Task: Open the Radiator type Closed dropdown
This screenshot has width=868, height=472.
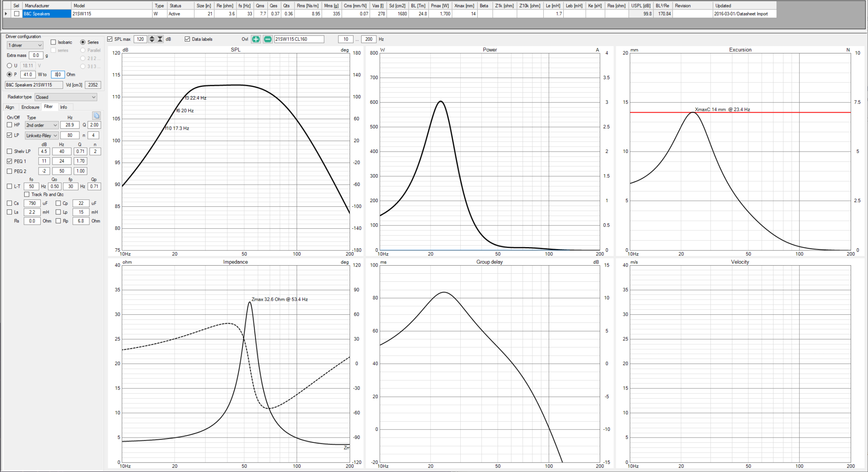Action: coord(66,97)
